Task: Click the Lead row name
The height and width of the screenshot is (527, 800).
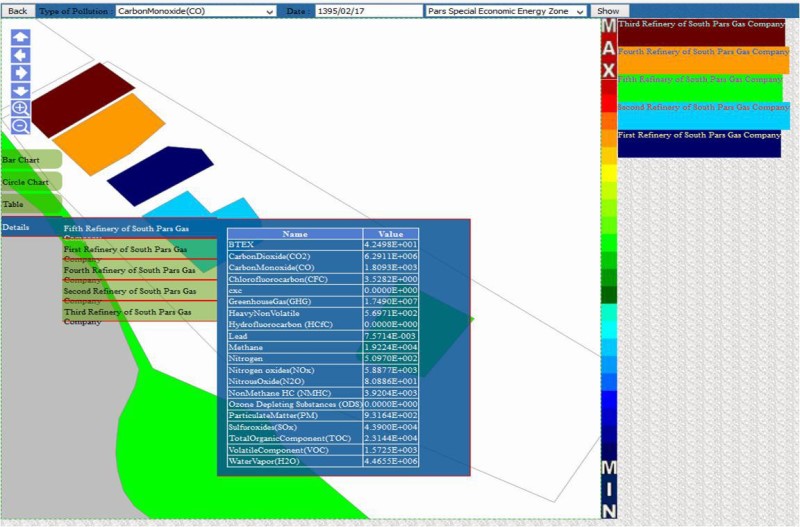Action: pos(238,336)
